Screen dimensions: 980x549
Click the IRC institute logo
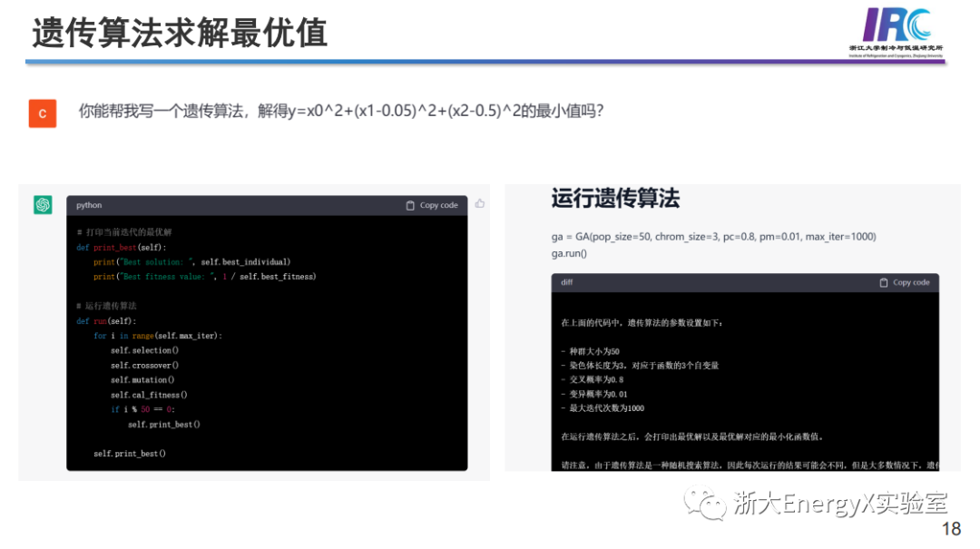(896, 31)
